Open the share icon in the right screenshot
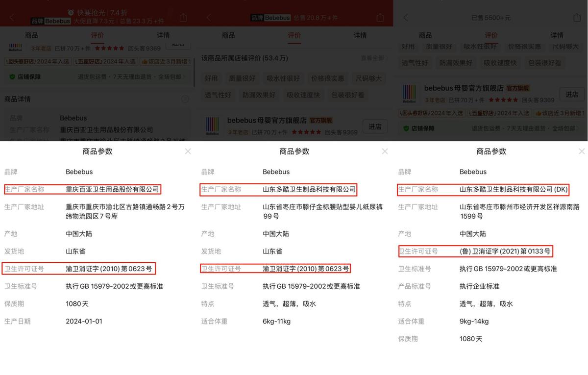The width and height of the screenshot is (588, 375). coord(577,18)
